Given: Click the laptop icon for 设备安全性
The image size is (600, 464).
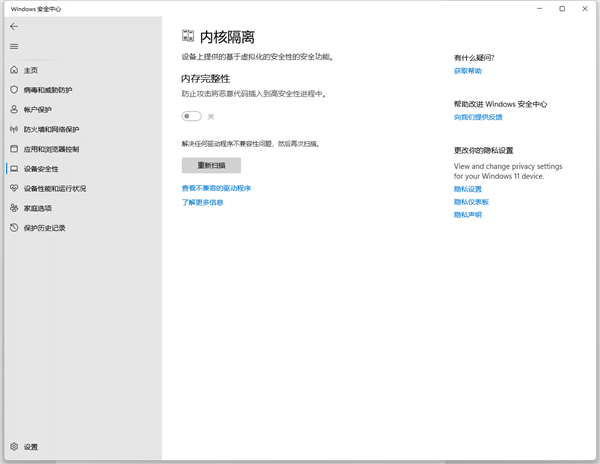Looking at the screenshot, I should click(14, 169).
